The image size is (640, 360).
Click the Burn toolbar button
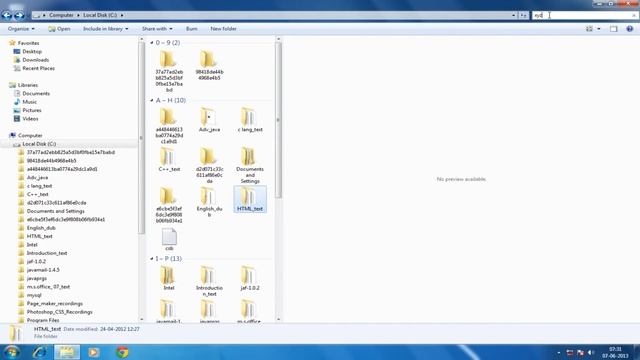(191, 29)
